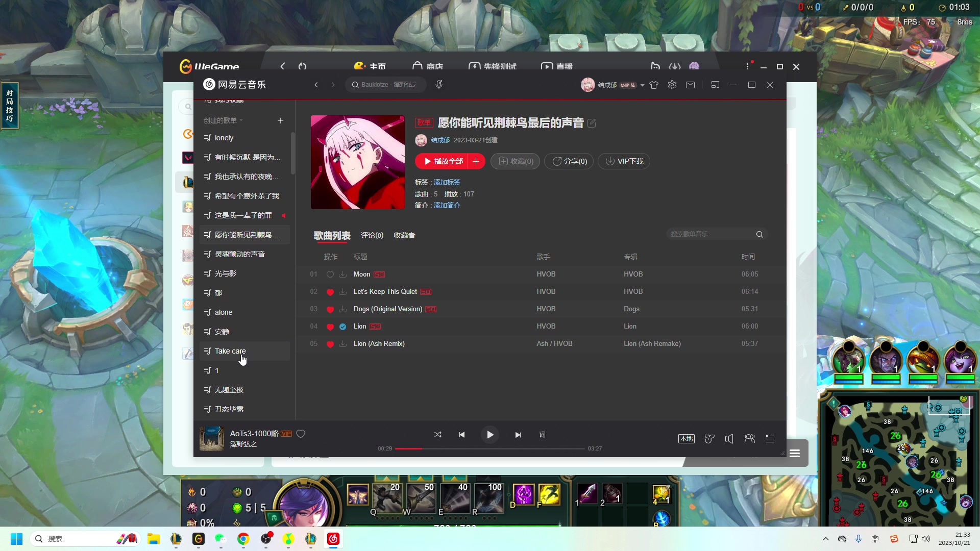The image size is (980, 551).
Task: Skip to next track
Action: [518, 435]
